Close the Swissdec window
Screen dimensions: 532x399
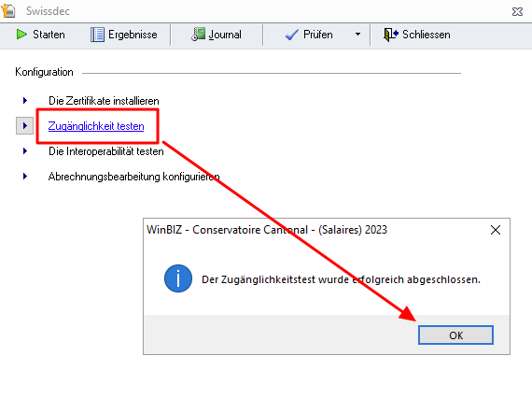(x=517, y=12)
